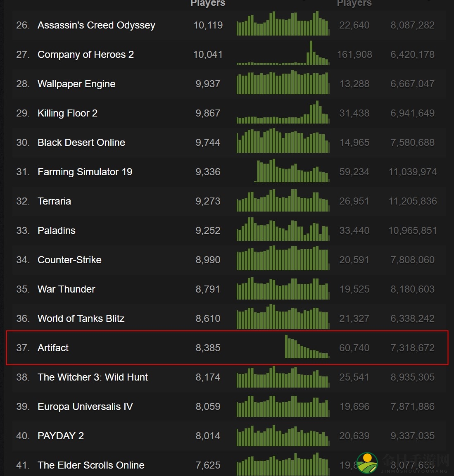Select peak players value 59,234

tap(354, 172)
